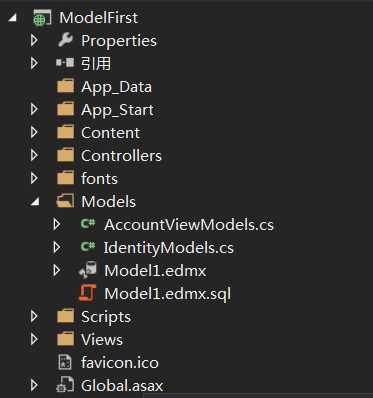Click the Content folder icon
Image resolution: width=373 pixels, height=398 pixels.
(x=65, y=132)
